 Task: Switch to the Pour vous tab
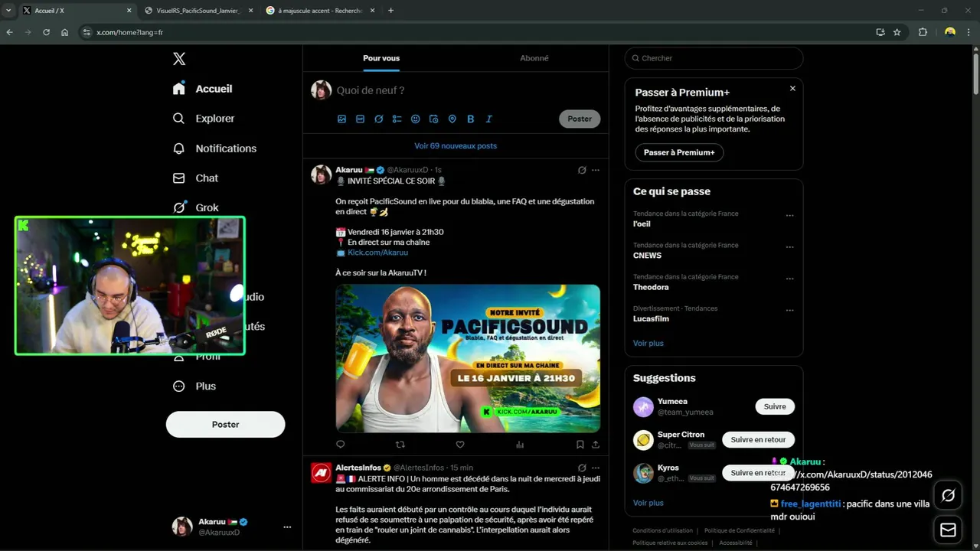[x=381, y=58]
